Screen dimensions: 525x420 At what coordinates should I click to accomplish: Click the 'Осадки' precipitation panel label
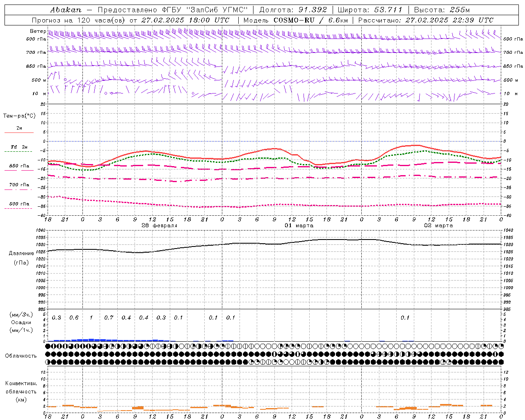pos(21,322)
